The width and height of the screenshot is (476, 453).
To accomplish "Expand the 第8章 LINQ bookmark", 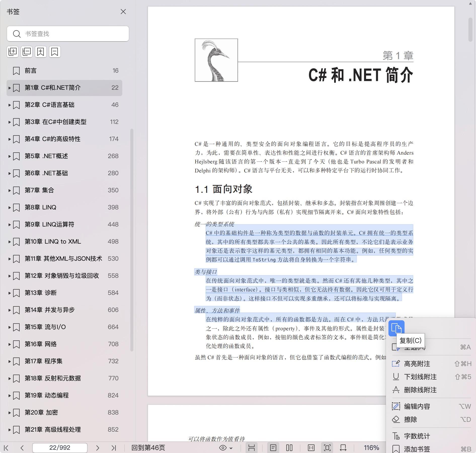I will tap(10, 207).
